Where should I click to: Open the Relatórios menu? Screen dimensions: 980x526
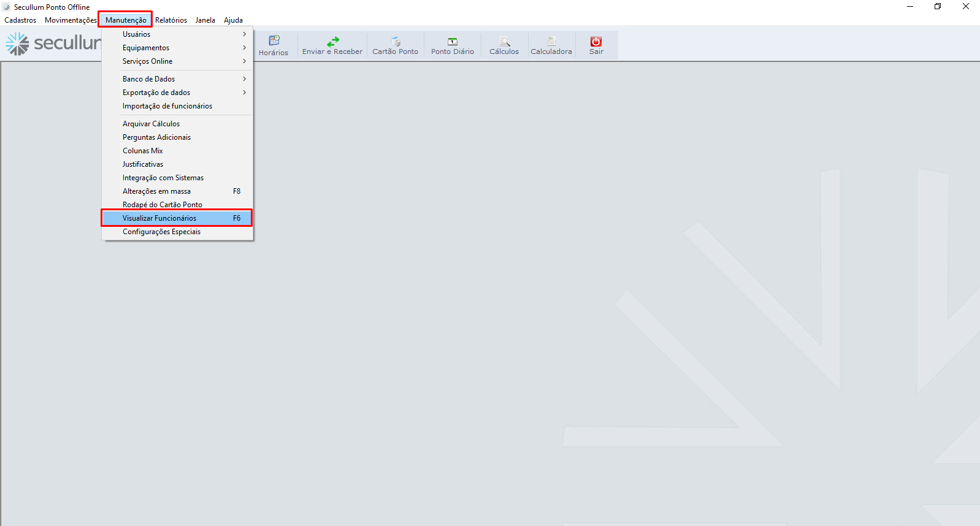click(x=171, y=20)
